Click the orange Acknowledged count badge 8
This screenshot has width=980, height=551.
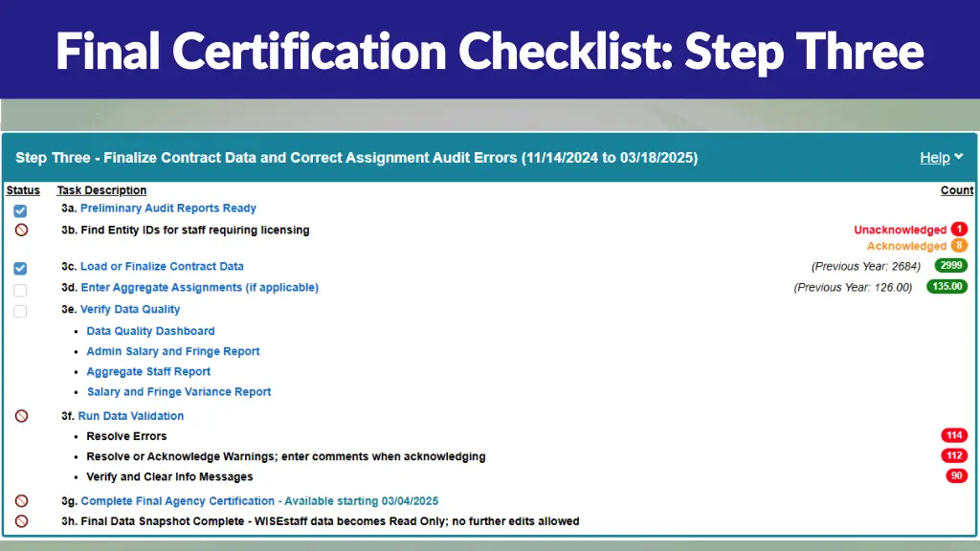point(959,246)
